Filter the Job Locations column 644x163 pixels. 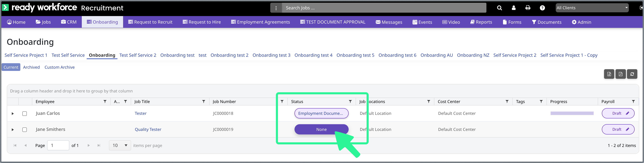click(x=429, y=101)
